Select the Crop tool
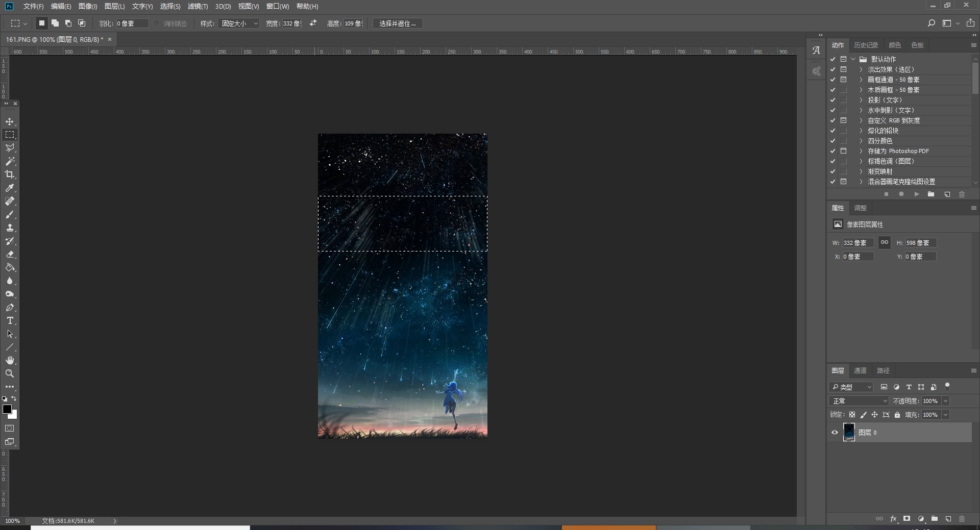The height and width of the screenshot is (530, 980). [x=10, y=174]
